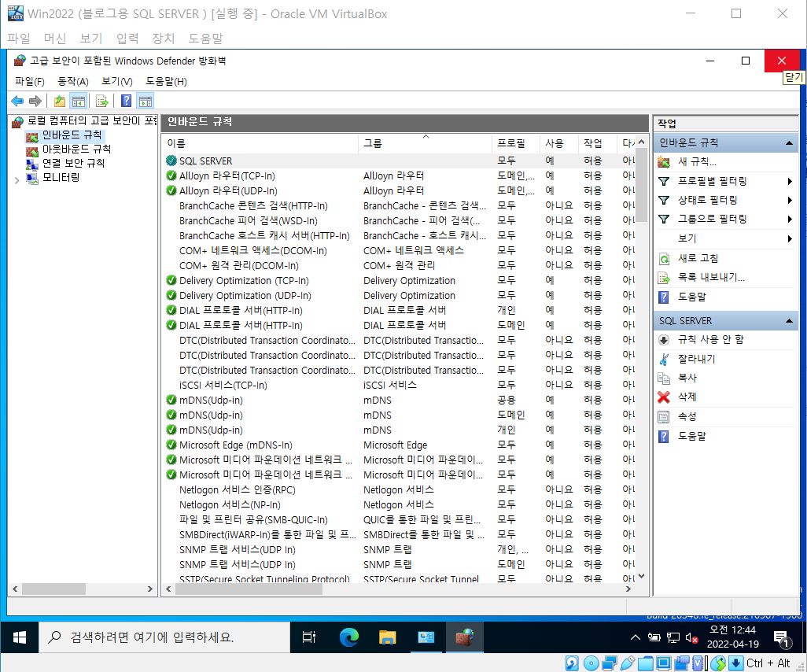The width and height of the screenshot is (807, 672).
Task: Click green check icon of Microsoft Edge (mDNS-In) rule
Action: tap(171, 445)
